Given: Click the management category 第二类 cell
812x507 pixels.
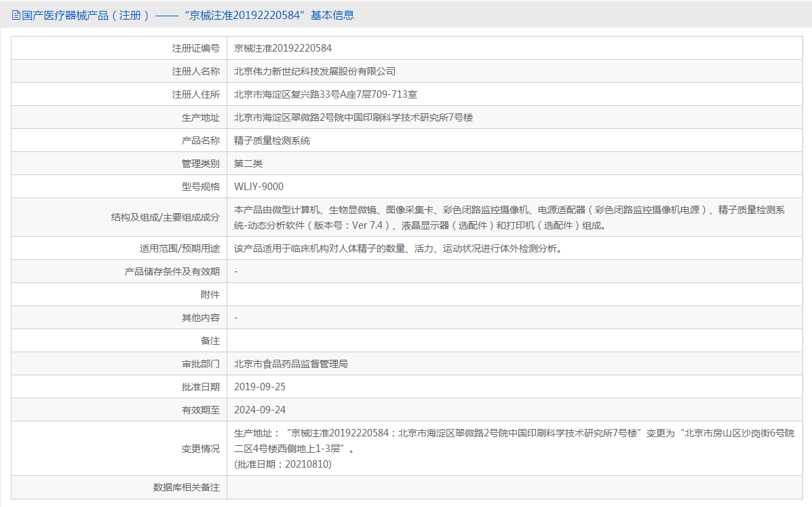Looking at the screenshot, I should (249, 163).
